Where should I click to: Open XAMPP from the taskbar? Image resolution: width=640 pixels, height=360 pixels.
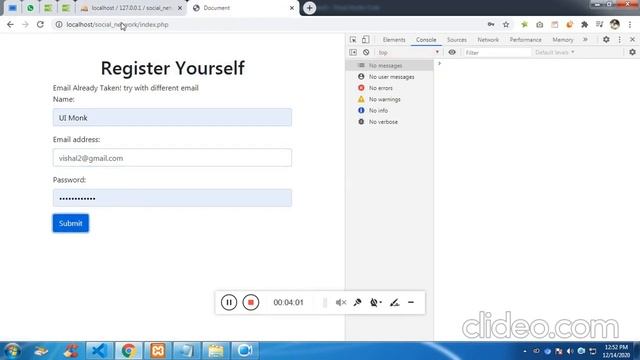click(x=158, y=351)
